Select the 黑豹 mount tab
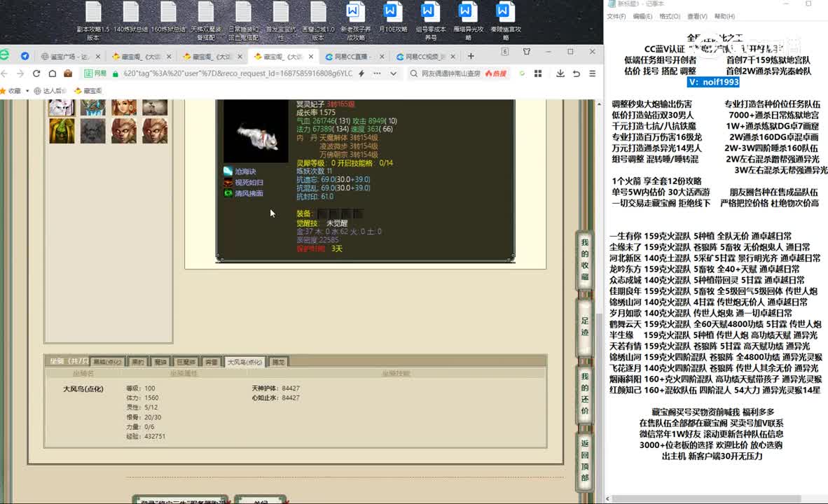The width and height of the screenshot is (828, 504). (x=137, y=361)
